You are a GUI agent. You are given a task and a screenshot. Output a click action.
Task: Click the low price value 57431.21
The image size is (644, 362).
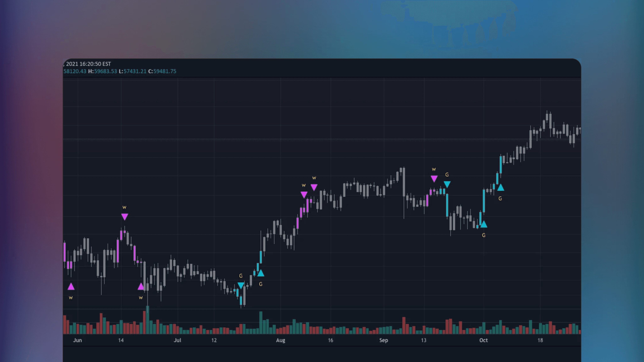(x=135, y=71)
